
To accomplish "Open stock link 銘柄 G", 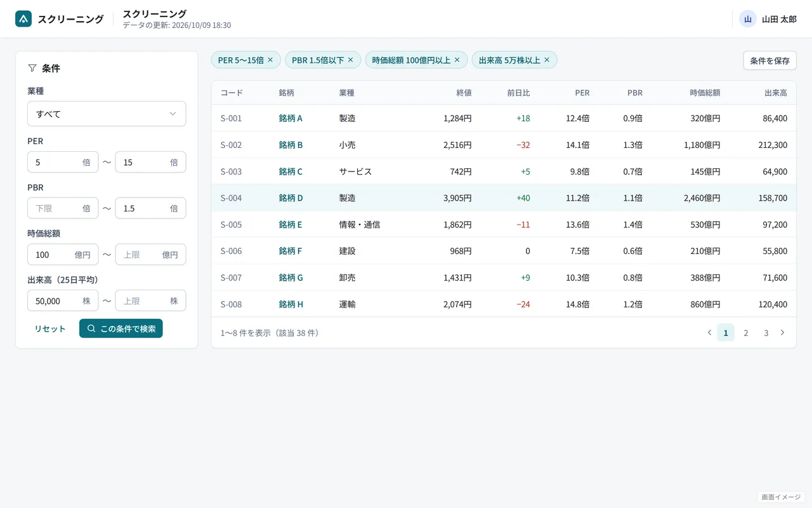I will 291,277.
